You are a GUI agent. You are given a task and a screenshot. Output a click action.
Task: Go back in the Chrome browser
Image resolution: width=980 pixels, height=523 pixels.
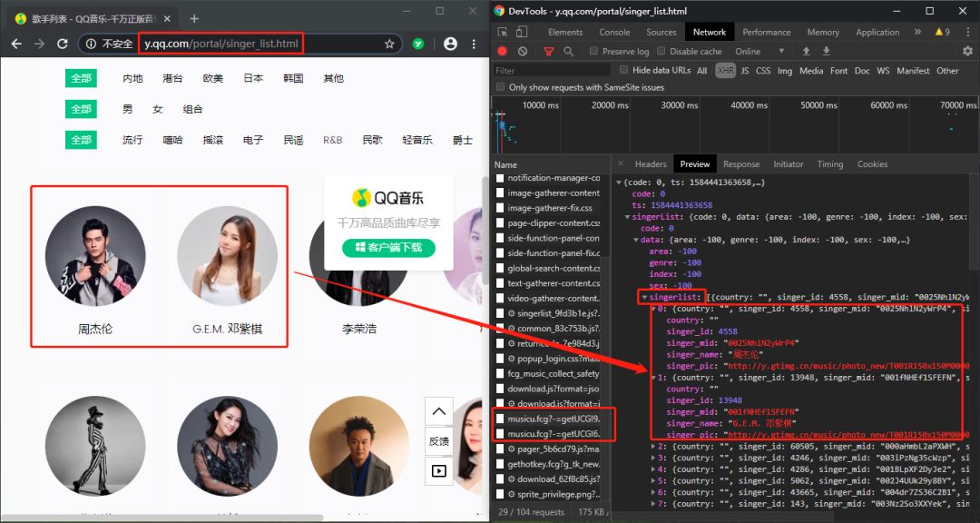click(17, 44)
